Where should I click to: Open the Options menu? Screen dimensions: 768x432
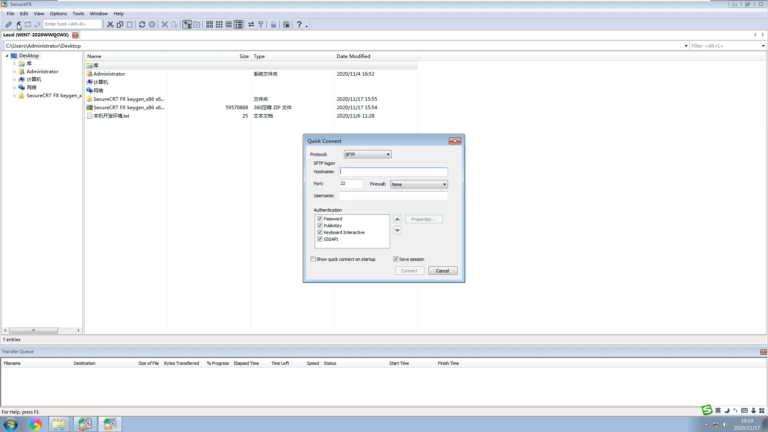point(58,14)
